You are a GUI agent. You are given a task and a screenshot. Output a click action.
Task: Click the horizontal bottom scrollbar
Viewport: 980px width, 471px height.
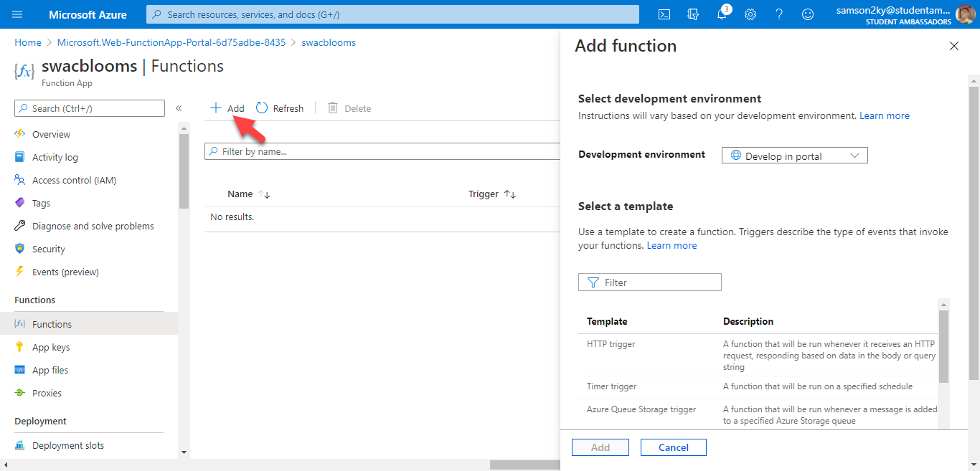point(524,465)
